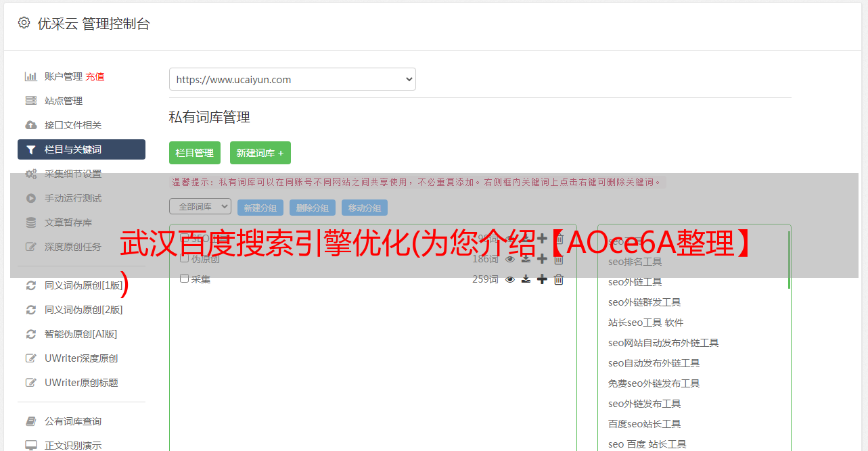Add keywords to the 伪原创 library (plus icon)
868x451 pixels.
point(542,259)
